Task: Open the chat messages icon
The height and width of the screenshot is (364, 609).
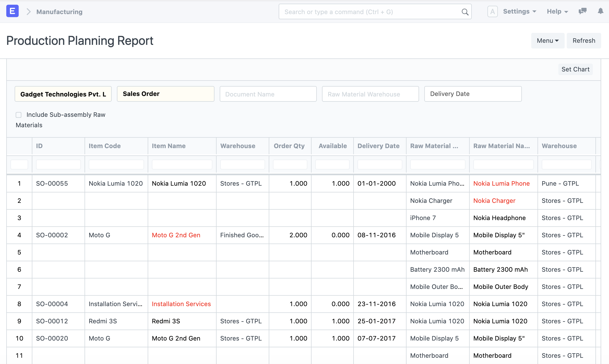Action: pos(582,11)
